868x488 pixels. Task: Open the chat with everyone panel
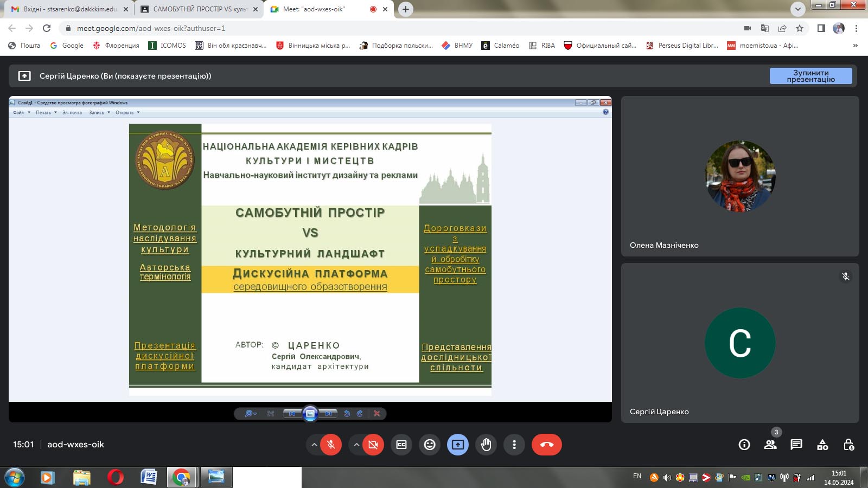click(x=796, y=445)
